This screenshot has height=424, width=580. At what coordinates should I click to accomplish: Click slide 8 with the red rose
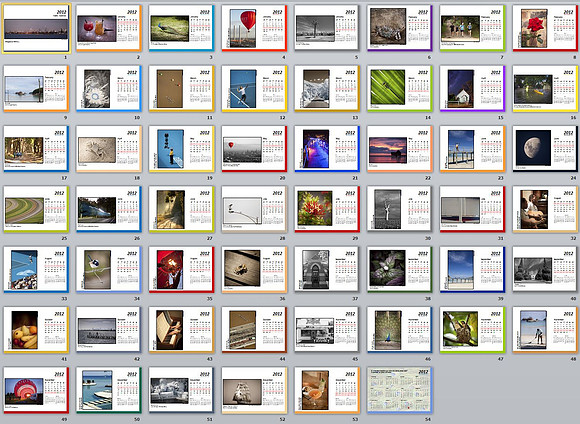coord(545,28)
